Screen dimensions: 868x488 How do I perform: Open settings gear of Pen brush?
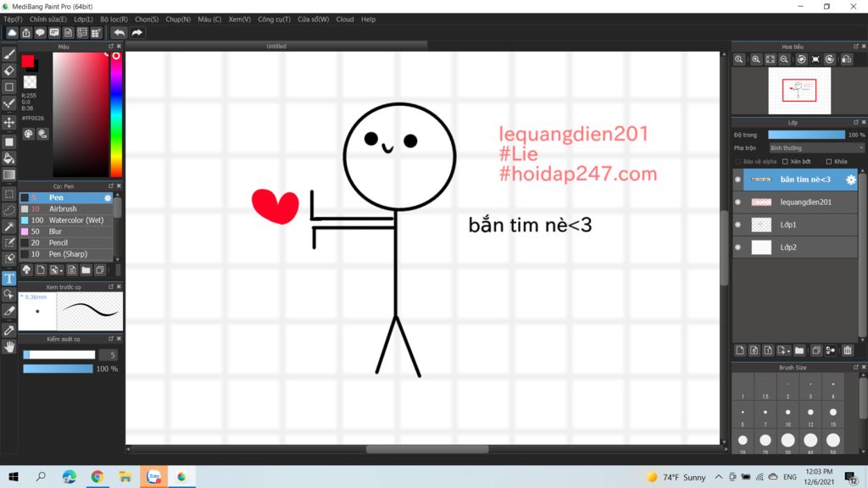click(x=108, y=197)
